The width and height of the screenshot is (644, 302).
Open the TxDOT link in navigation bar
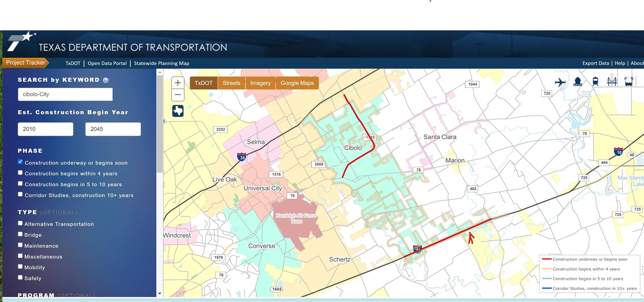73,63
